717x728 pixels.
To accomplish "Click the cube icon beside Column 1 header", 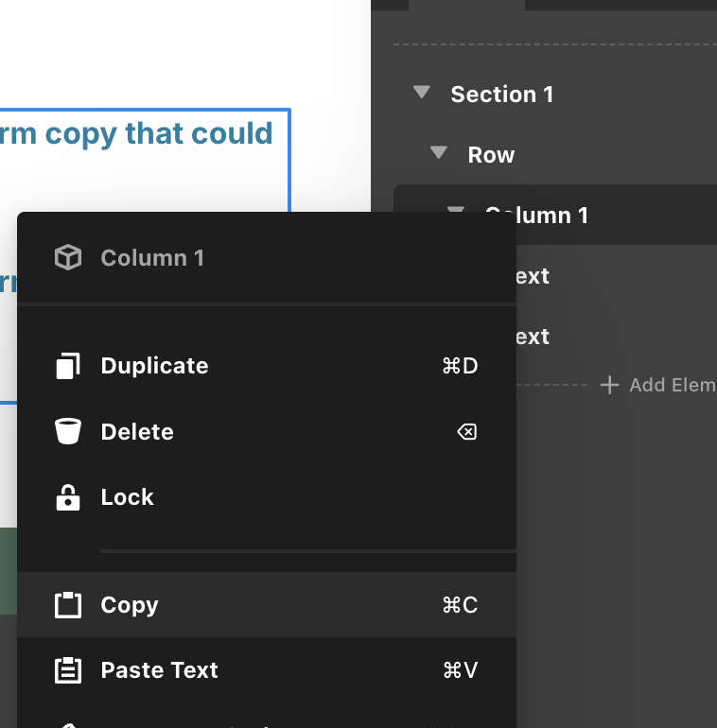I will point(68,258).
